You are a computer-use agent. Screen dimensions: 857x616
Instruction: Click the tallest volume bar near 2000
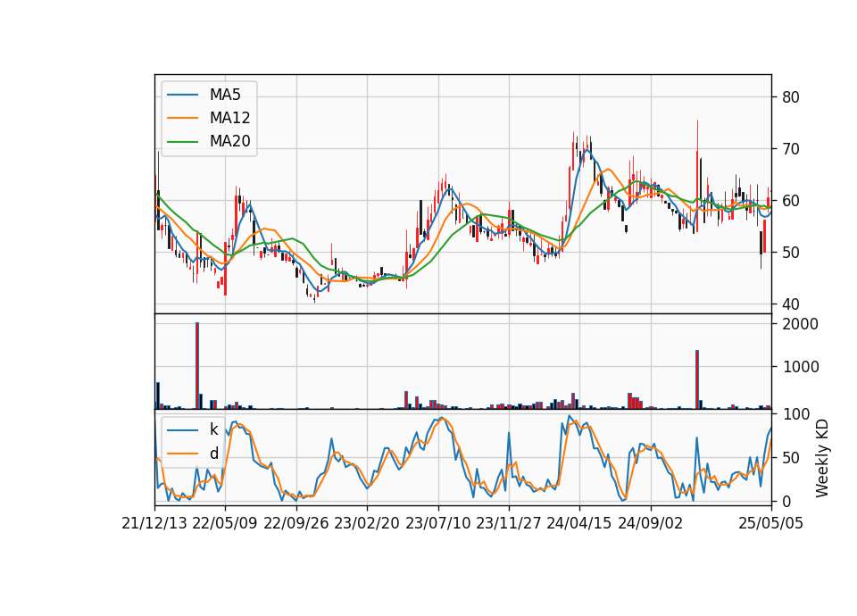197,366
